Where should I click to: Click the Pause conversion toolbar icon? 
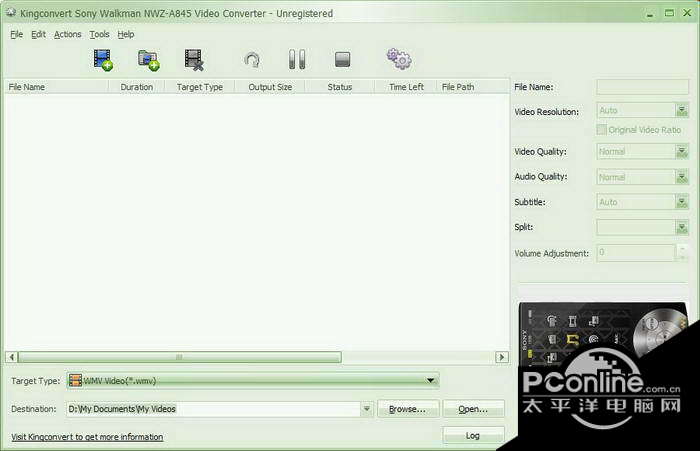pos(297,59)
